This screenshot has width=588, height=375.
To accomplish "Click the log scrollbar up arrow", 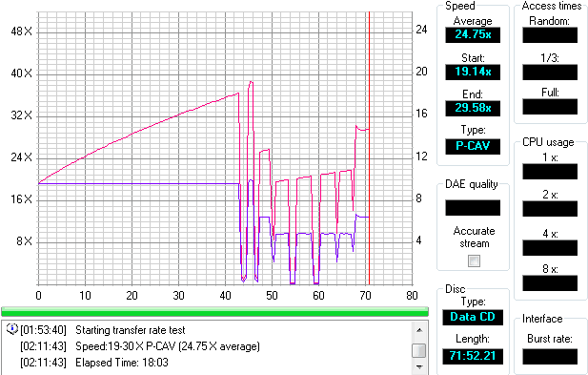I will (419, 330).
